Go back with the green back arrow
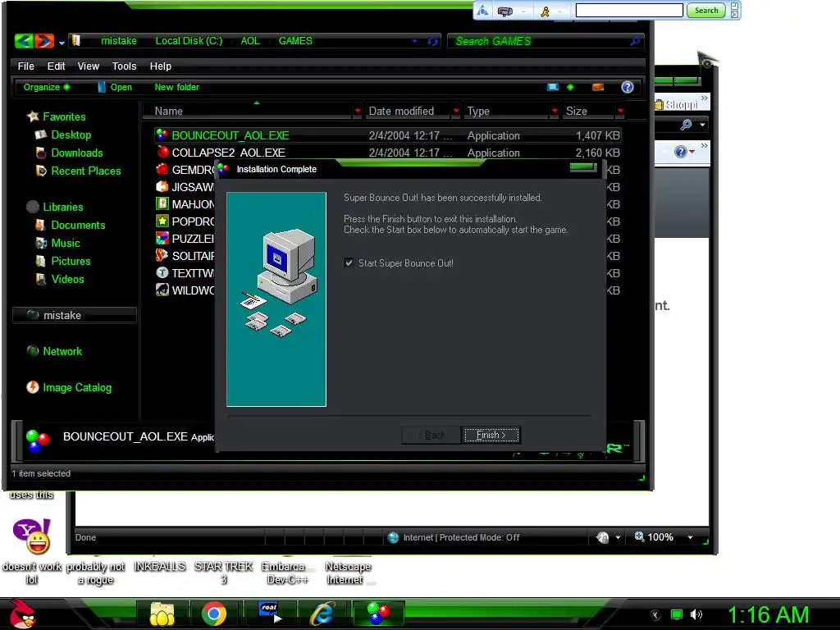This screenshot has width=840, height=630. [24, 41]
